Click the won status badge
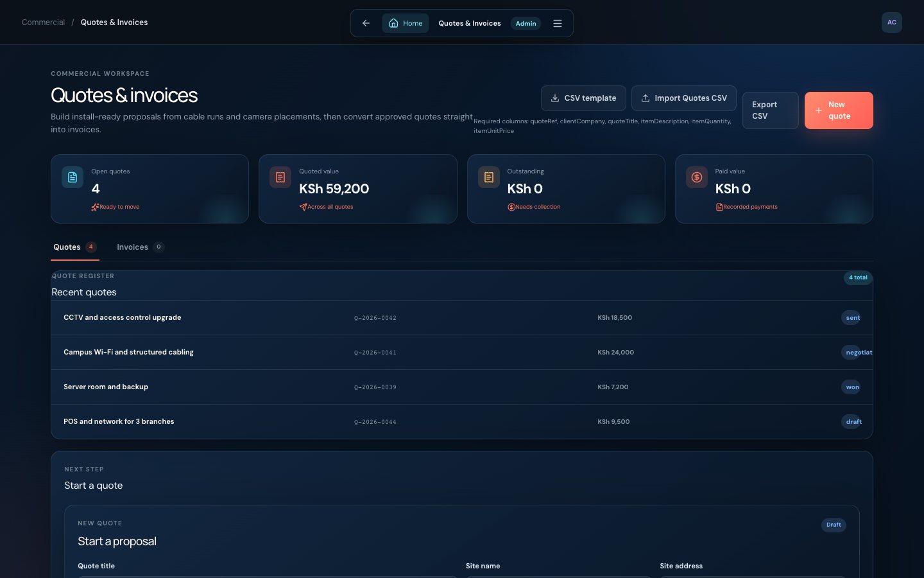Viewport: 924px width, 578px height. point(852,387)
